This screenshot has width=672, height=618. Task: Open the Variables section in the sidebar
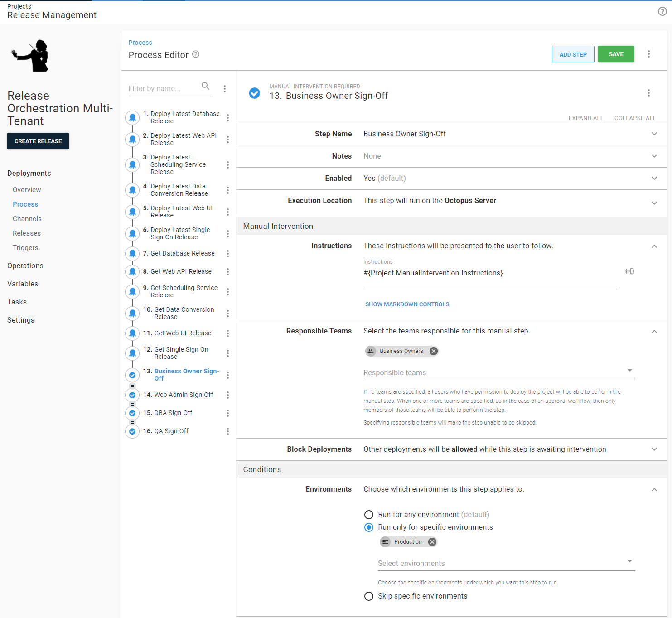coord(22,284)
